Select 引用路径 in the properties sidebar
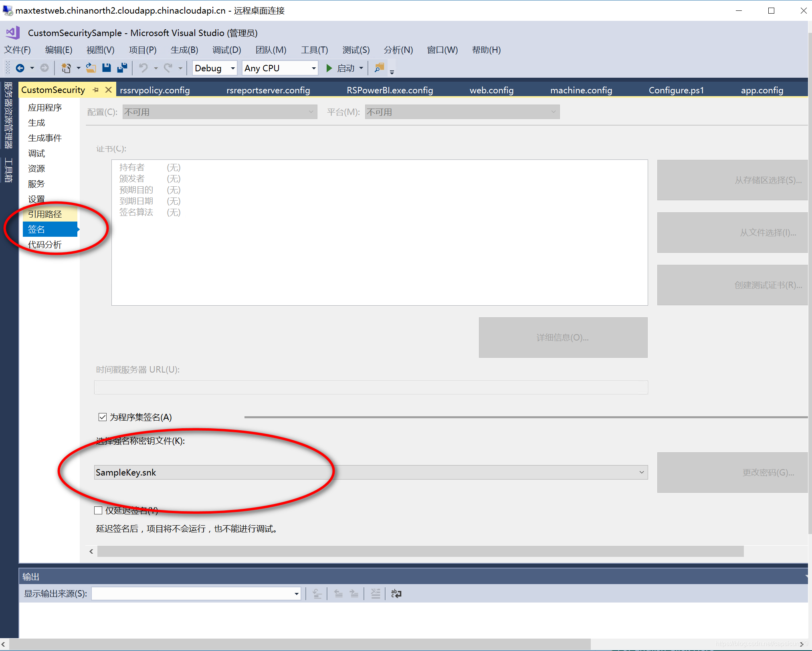 pos(45,214)
